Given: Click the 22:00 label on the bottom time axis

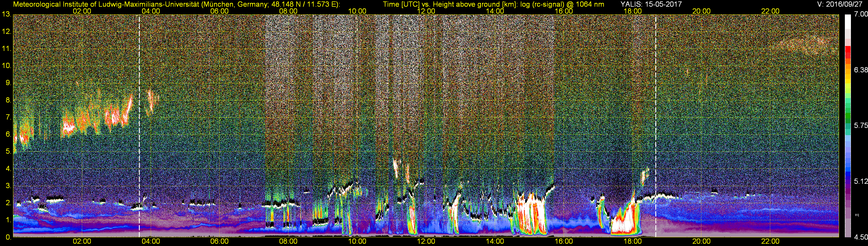Looking at the screenshot, I should [x=770, y=241].
